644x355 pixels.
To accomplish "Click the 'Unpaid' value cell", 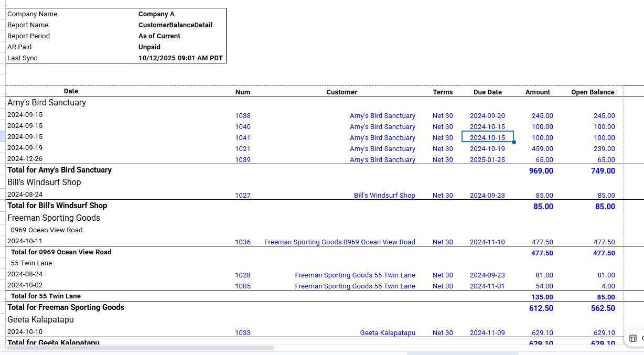I will (149, 47).
